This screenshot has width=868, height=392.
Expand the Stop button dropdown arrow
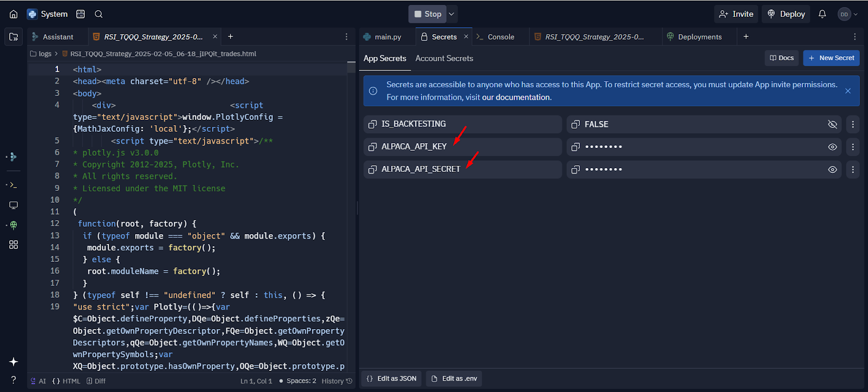[451, 14]
